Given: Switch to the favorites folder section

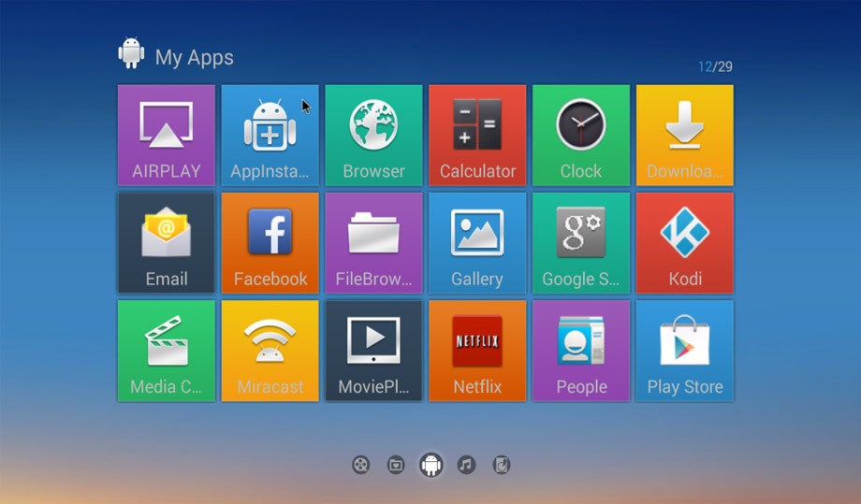Looking at the screenshot, I should tap(396, 465).
